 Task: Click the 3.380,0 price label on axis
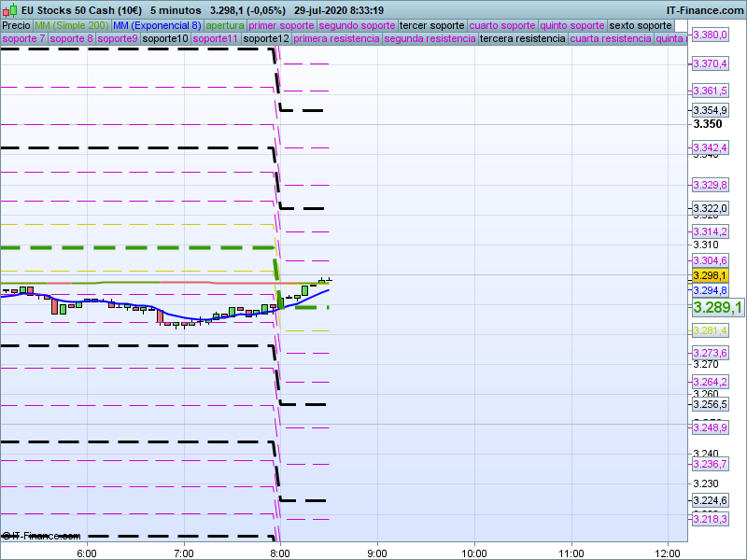pyautogui.click(x=710, y=35)
